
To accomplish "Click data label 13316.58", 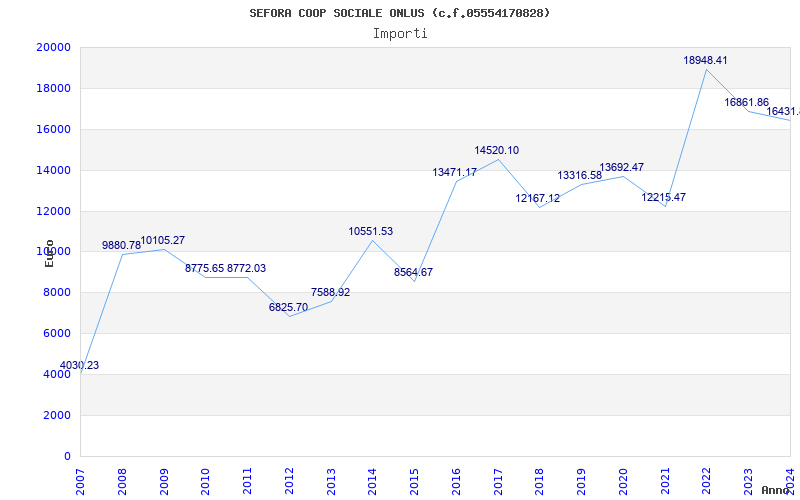I will pos(580,176).
